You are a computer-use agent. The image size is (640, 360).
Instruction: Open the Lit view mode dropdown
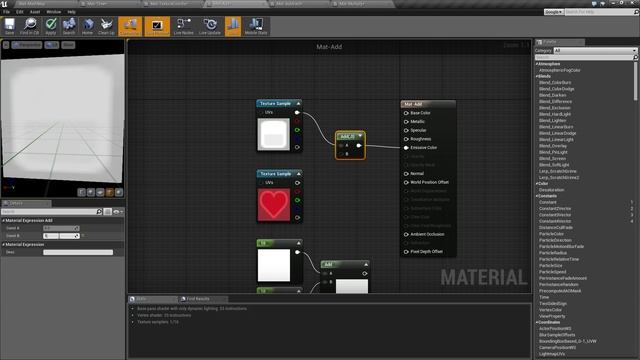pos(52,45)
